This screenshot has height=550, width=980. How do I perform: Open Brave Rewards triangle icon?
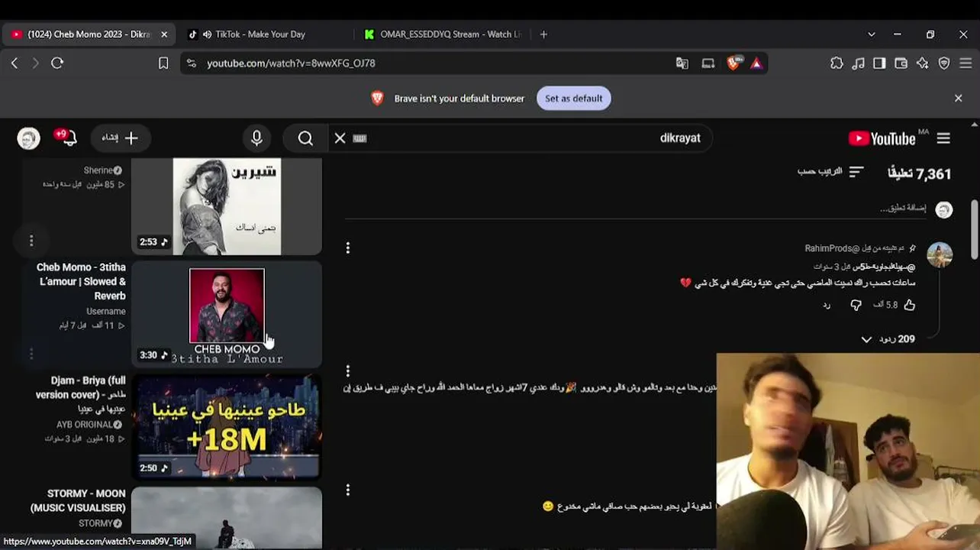pos(756,63)
